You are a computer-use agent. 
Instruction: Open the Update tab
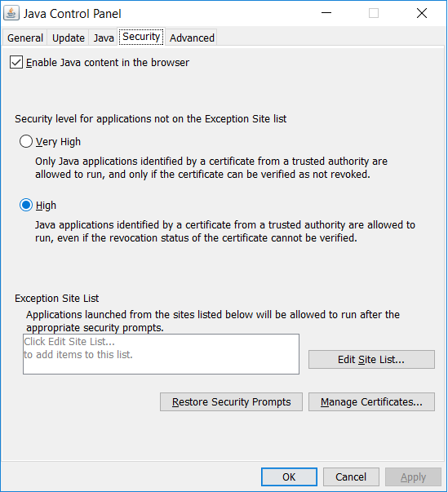click(x=68, y=38)
